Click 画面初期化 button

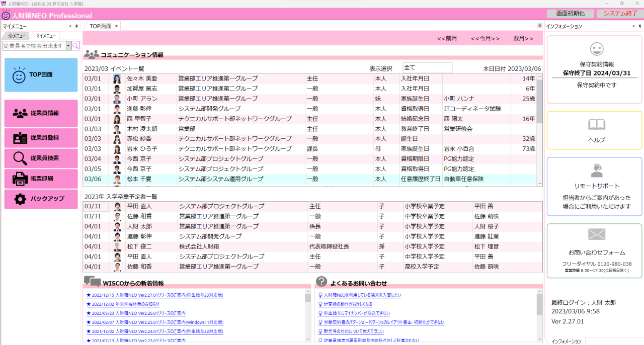click(x=570, y=14)
